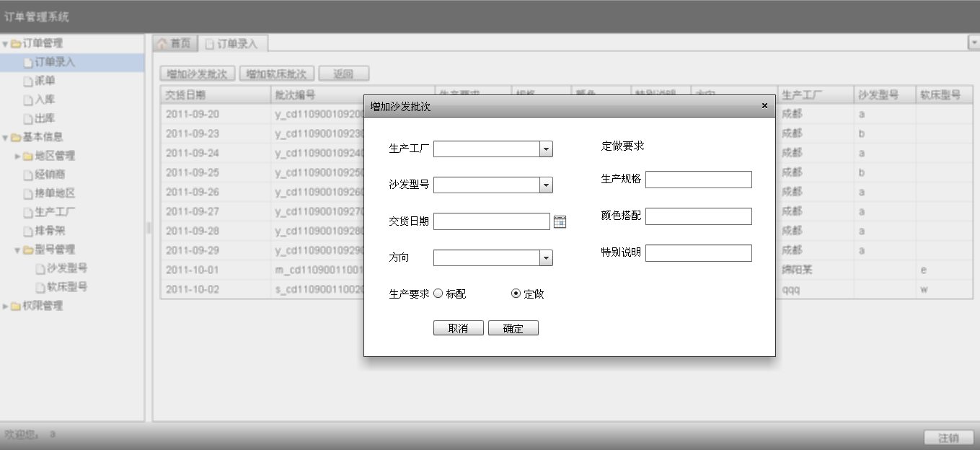
Task: Focus the 特别说明 input field
Action: click(699, 253)
